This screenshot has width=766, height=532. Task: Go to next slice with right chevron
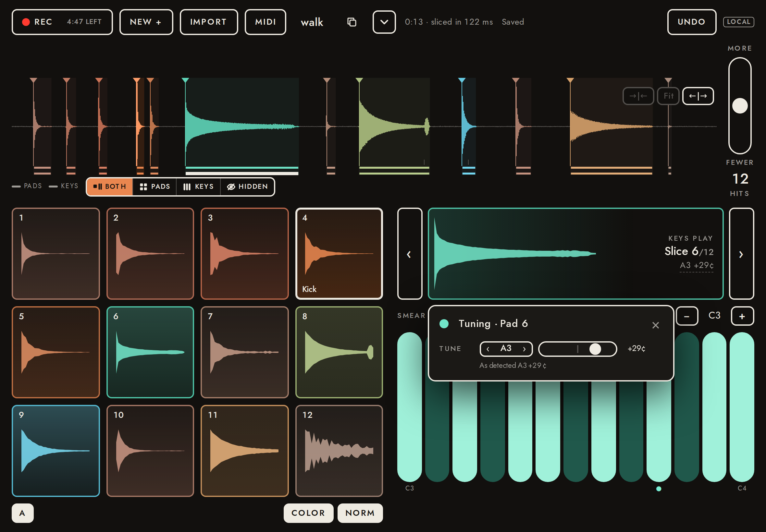click(741, 254)
